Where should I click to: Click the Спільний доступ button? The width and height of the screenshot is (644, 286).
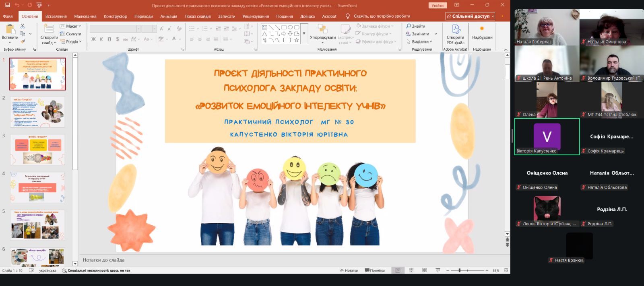point(471,16)
